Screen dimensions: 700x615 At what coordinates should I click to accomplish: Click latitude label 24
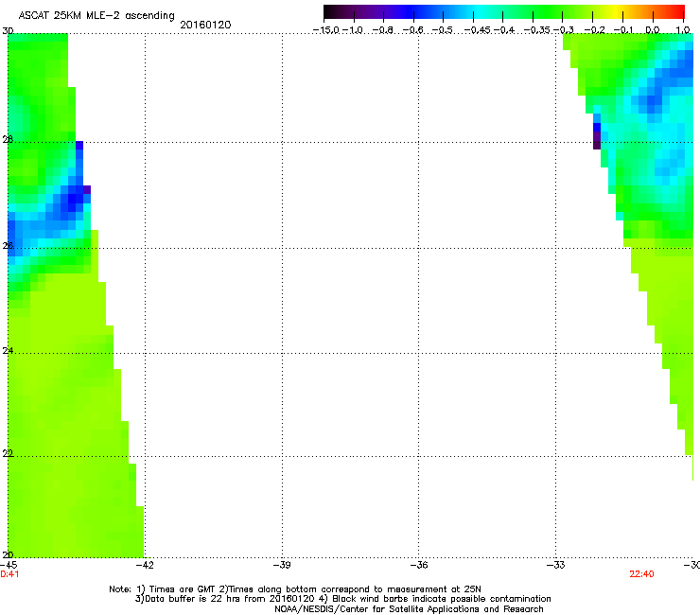point(8,351)
